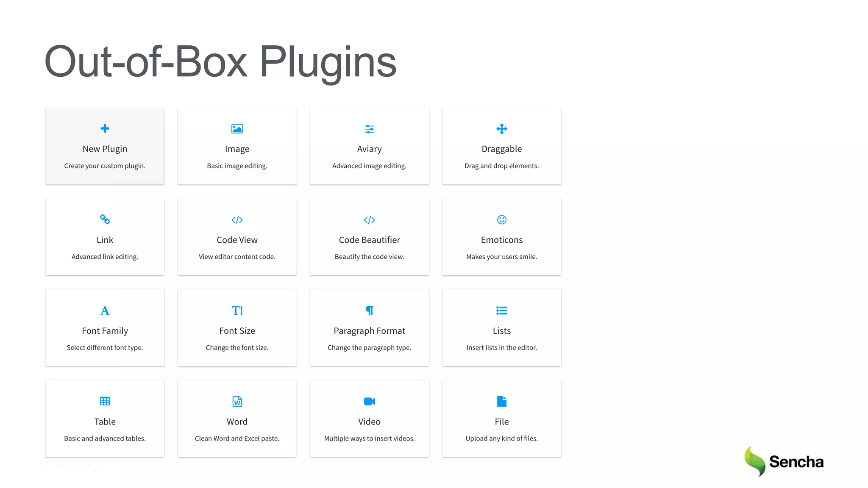The width and height of the screenshot is (868, 488).
Task: Click 'Basic image editing.' description
Action: point(237,166)
